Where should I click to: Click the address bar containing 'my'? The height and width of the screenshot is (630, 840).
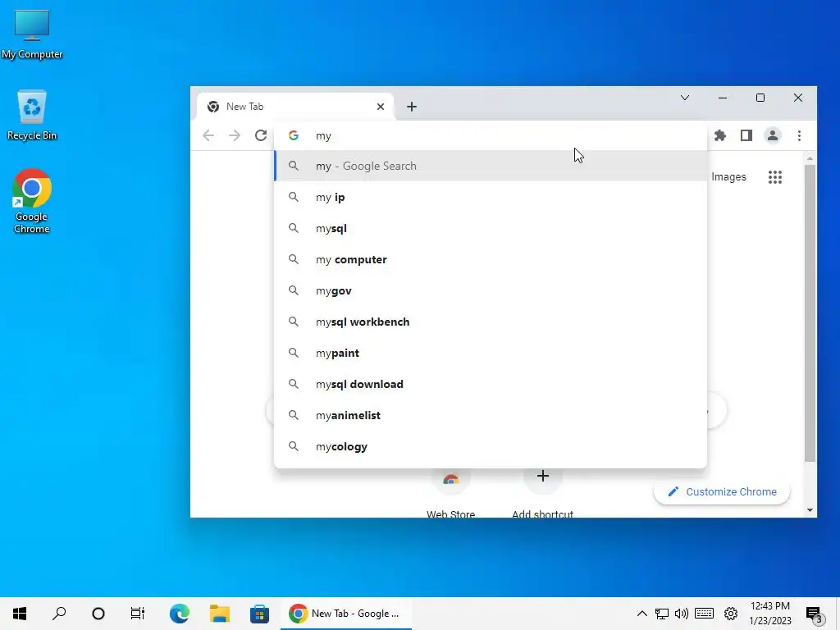tap(491, 135)
